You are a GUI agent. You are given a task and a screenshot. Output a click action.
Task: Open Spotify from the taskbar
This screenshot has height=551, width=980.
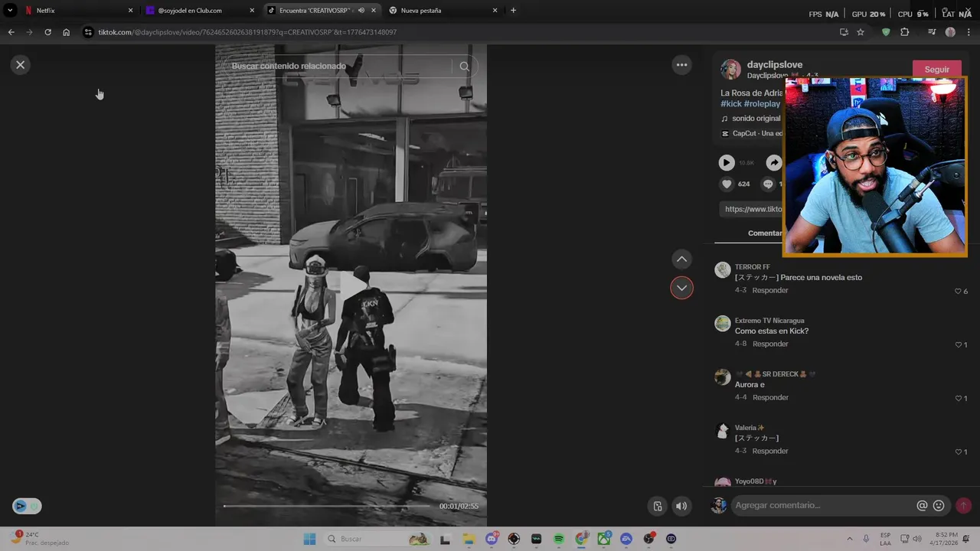(559, 540)
